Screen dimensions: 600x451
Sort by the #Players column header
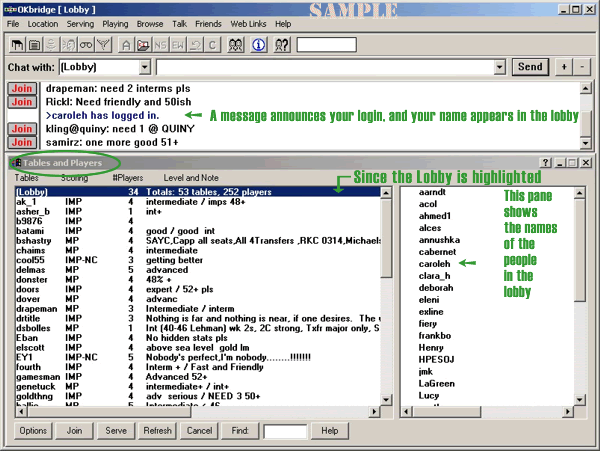point(127,178)
